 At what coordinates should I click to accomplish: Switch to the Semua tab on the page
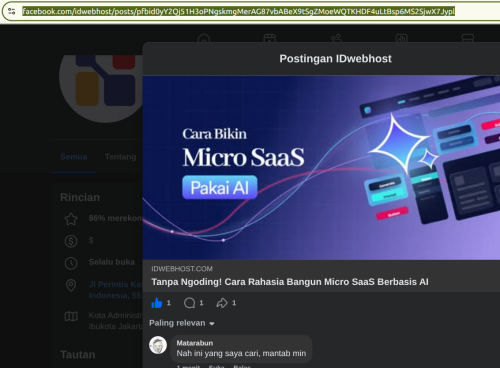pos(74,157)
